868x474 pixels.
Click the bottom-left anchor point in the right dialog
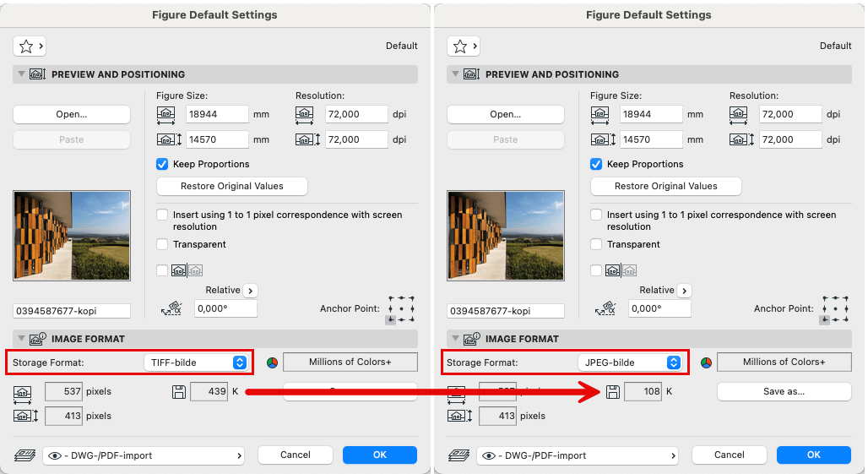(824, 320)
